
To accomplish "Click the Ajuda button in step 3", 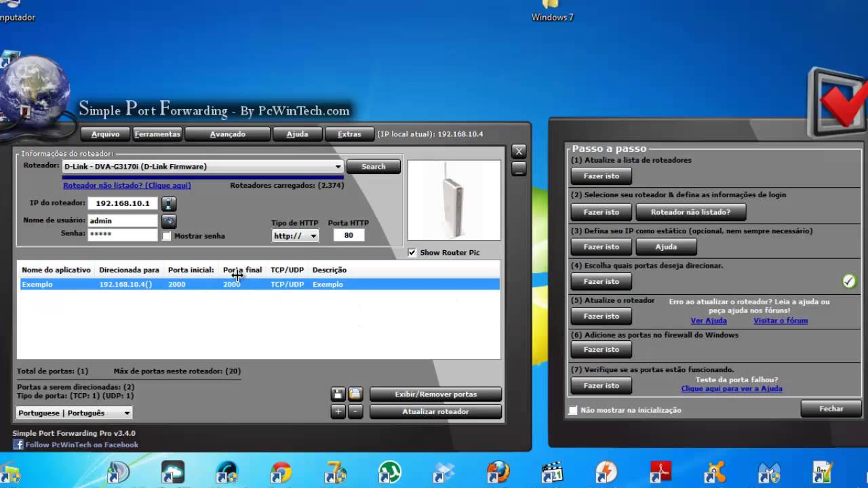I will pyautogui.click(x=666, y=247).
